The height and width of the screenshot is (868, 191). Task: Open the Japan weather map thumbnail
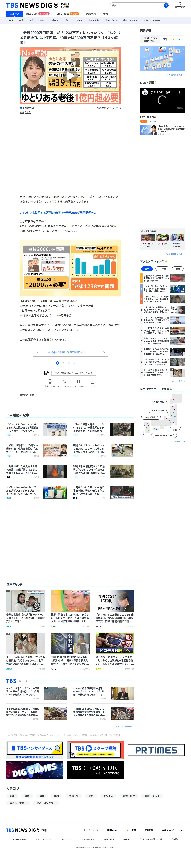coord(162,58)
